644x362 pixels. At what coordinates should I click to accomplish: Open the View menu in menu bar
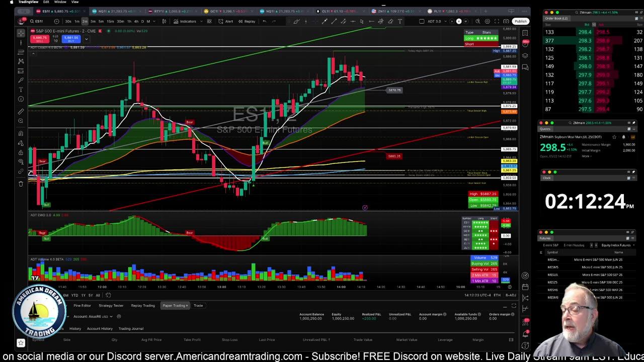point(74,2)
